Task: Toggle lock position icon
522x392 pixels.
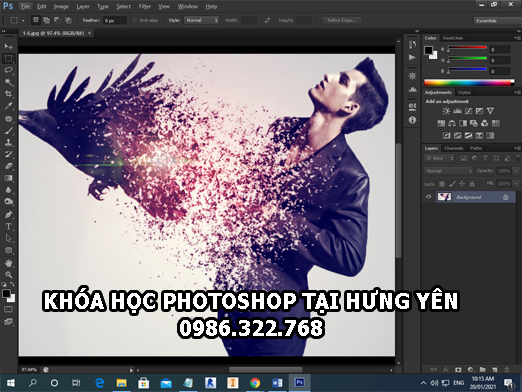Action: 462,184
